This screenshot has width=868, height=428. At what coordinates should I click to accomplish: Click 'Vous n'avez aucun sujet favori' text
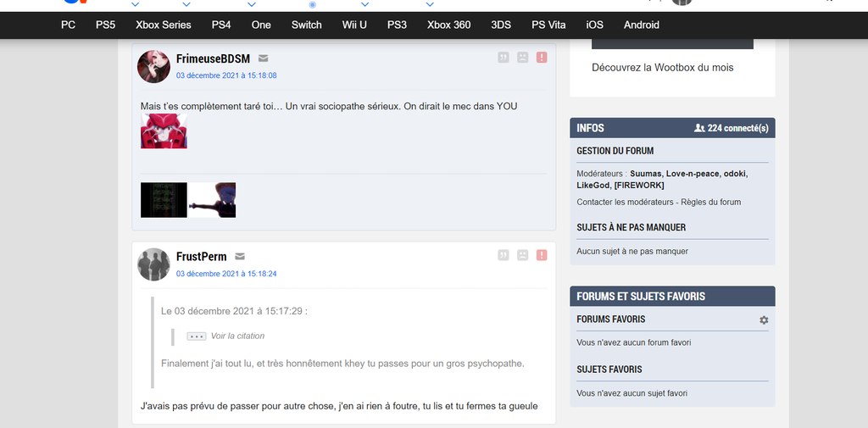coord(632,393)
